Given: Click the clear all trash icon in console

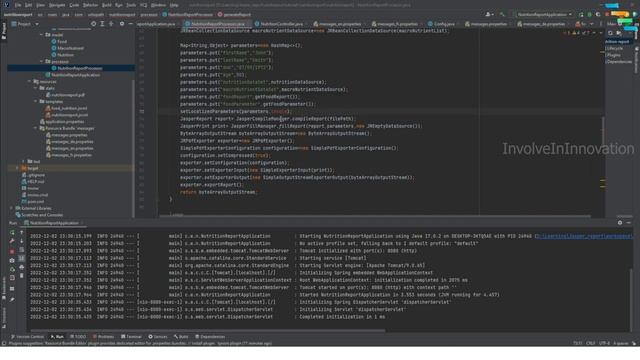Looking at the screenshot, I should coord(22,276).
